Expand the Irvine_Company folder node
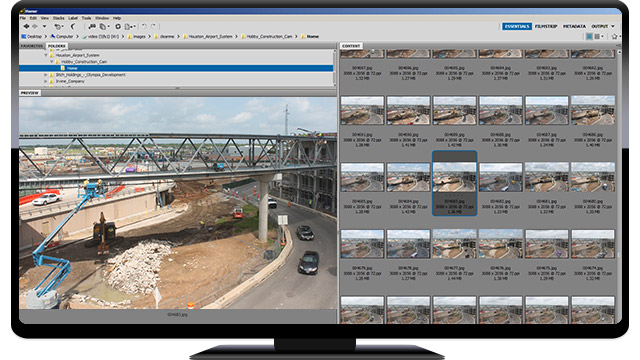640x360 pixels. (x=46, y=81)
